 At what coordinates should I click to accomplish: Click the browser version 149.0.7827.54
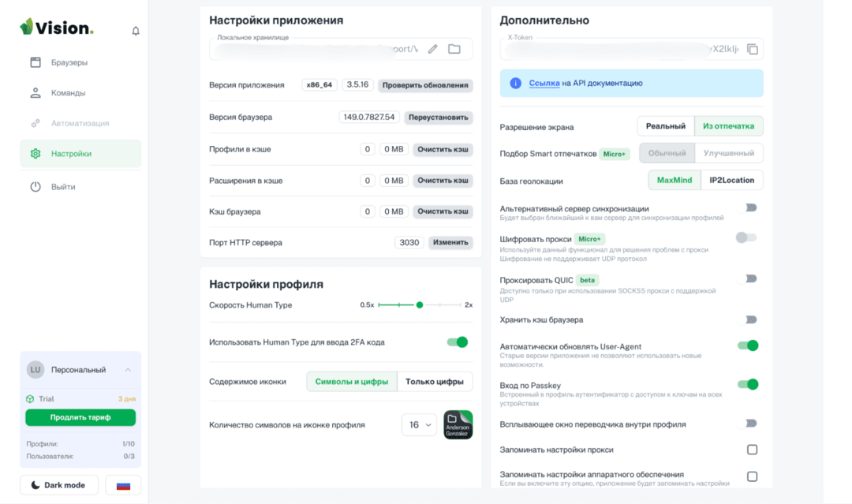coord(369,118)
